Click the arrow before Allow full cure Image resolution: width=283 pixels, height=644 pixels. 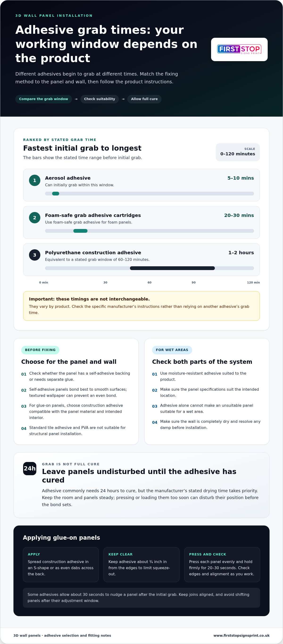pos(123,99)
